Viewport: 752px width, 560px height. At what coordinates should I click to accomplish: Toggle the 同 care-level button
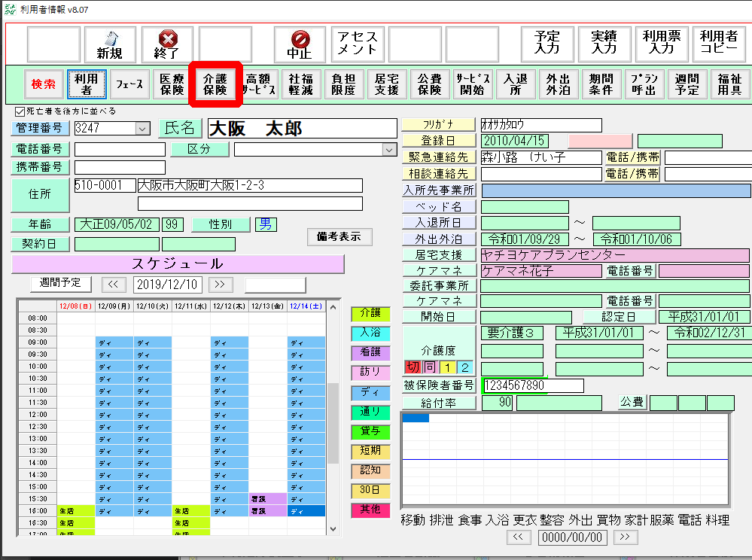[430, 367]
